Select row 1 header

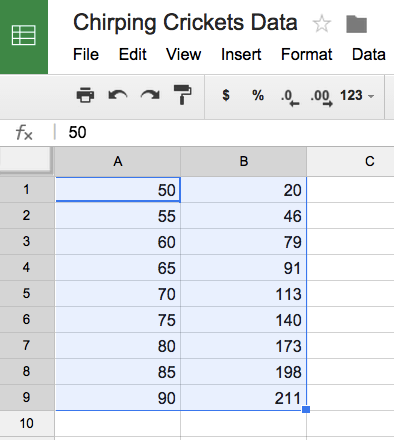(x=27, y=190)
